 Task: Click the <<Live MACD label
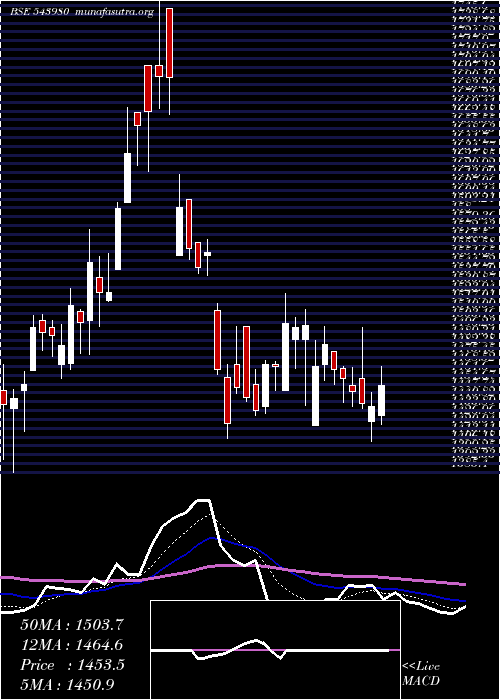pos(421,674)
